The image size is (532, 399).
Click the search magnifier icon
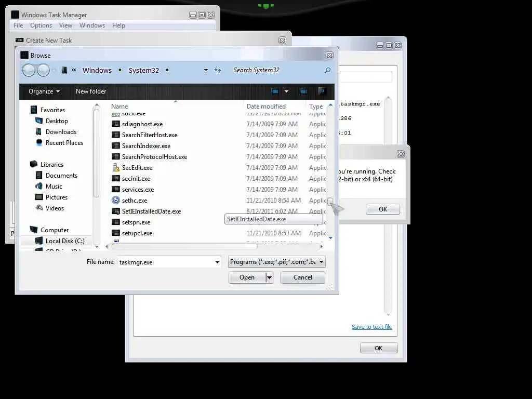tap(327, 70)
